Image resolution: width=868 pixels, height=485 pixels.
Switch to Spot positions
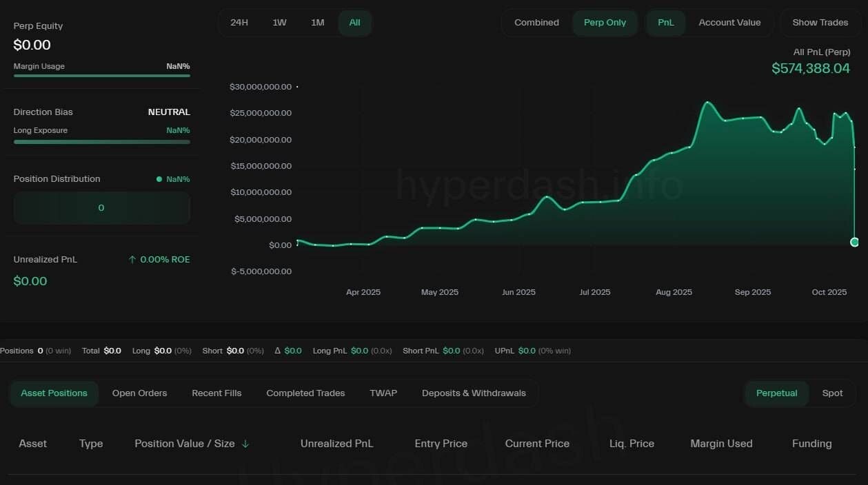(832, 393)
